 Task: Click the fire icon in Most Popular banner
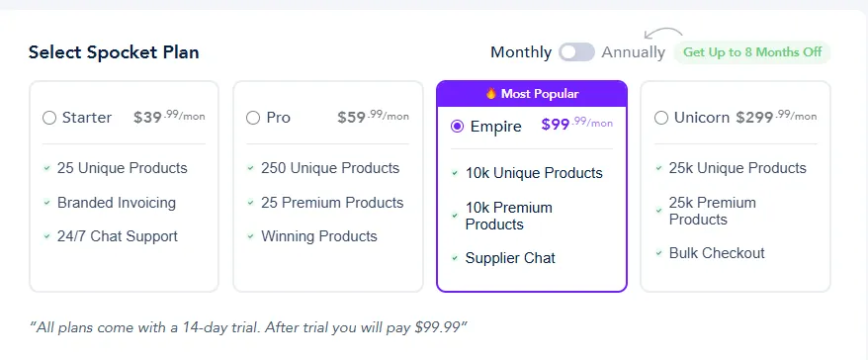pyautogui.click(x=491, y=94)
